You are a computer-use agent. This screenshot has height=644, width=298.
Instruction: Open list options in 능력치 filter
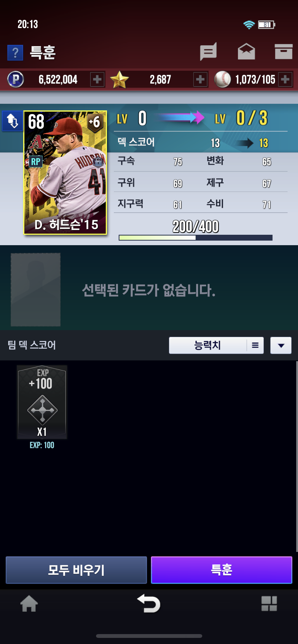[x=255, y=345]
